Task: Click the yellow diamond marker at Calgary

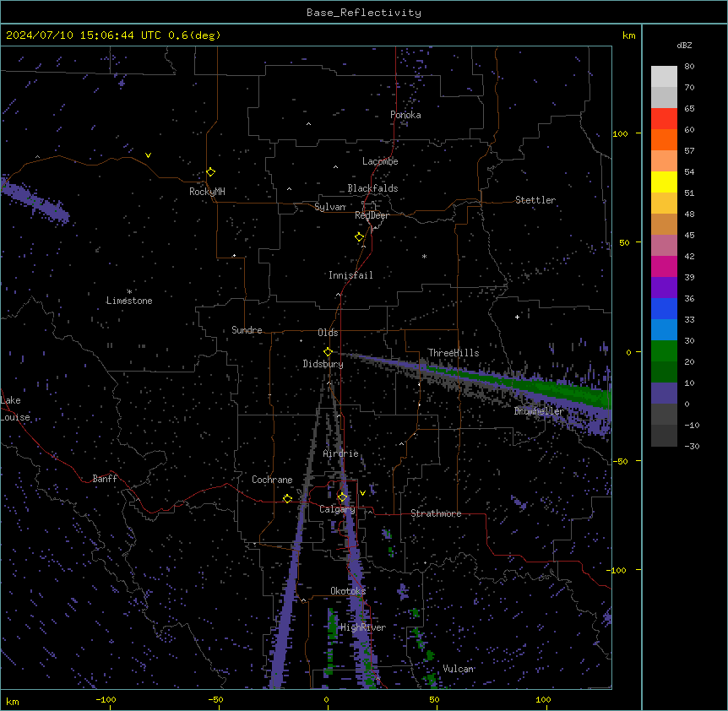Action: tap(342, 497)
